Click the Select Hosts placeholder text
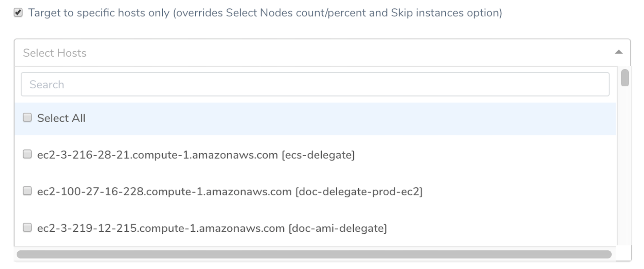644x269 pixels. point(55,53)
